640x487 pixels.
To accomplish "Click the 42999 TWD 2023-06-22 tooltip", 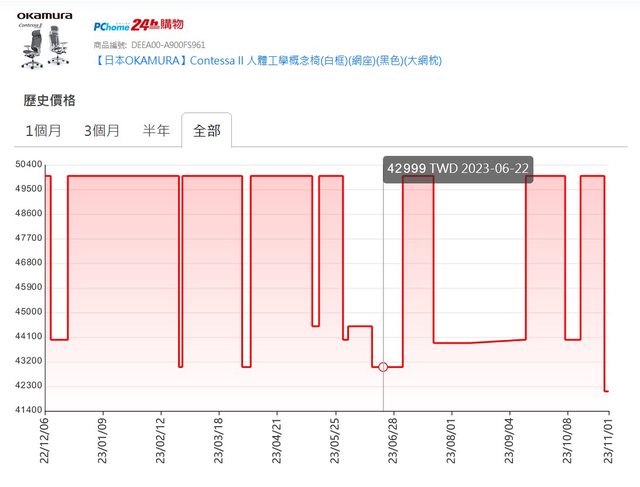I will coord(457,168).
